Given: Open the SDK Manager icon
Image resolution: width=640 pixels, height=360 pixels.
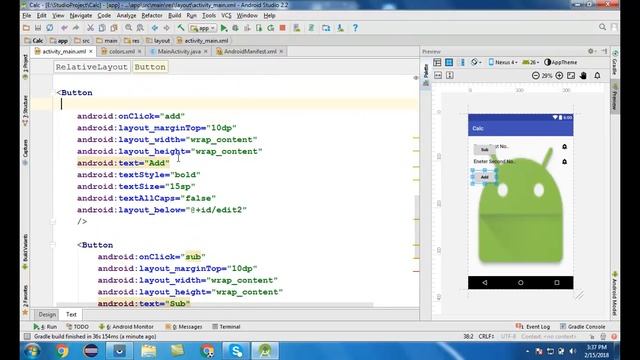Looking at the screenshot, I should coord(340,28).
